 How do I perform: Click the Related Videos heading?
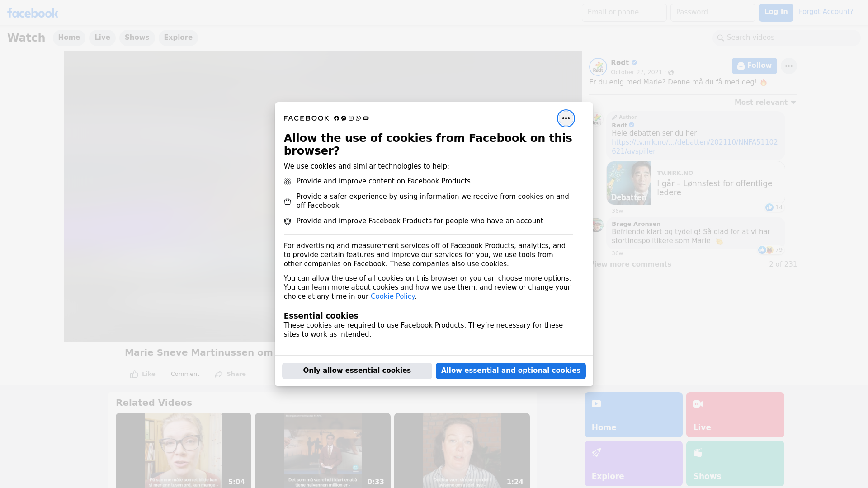tap(154, 403)
